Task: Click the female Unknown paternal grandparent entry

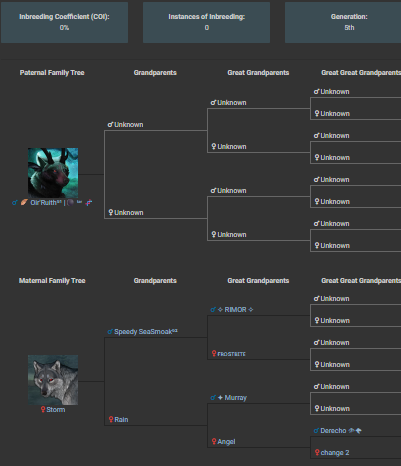Action: 126,213
